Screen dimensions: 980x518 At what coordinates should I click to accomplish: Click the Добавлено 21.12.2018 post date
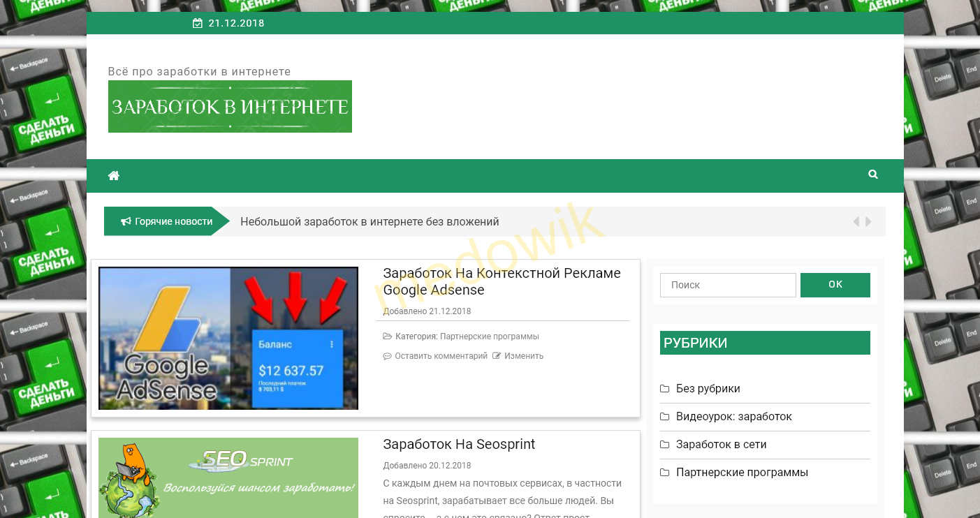(427, 311)
